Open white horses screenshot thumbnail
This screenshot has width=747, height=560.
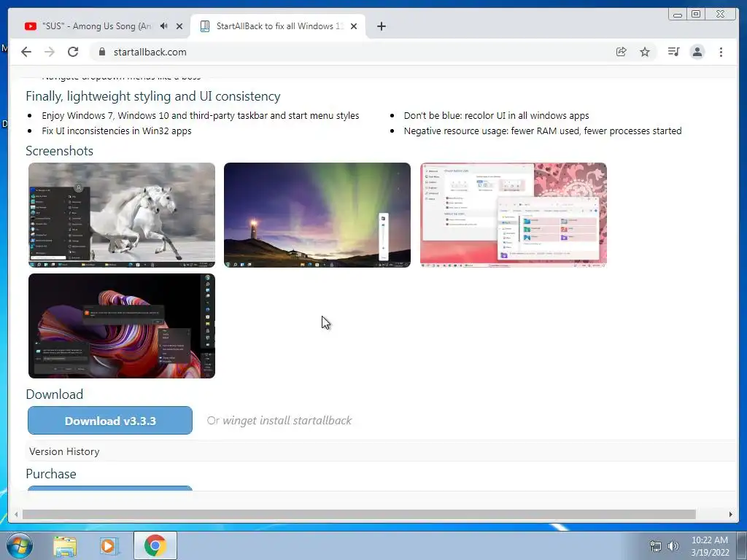click(122, 215)
